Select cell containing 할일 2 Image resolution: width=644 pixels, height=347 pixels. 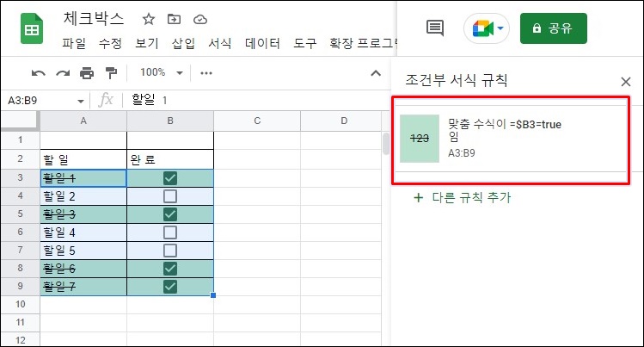(x=83, y=196)
